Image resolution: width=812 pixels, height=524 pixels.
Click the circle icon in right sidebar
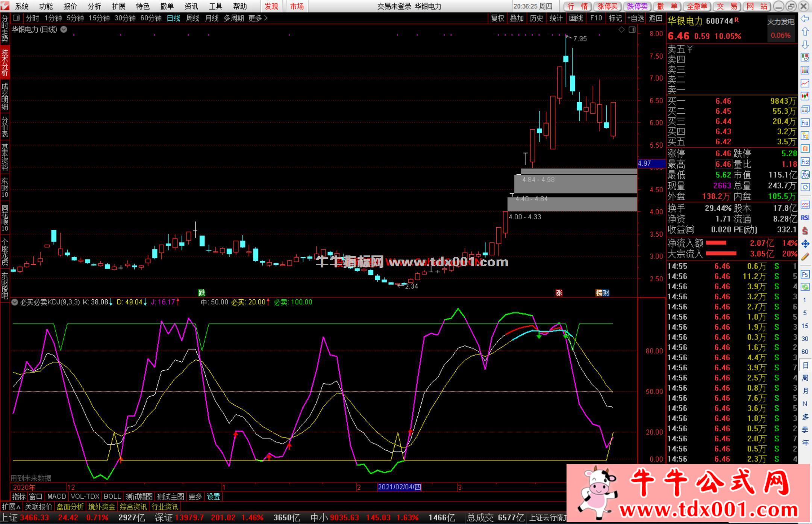[x=805, y=187]
